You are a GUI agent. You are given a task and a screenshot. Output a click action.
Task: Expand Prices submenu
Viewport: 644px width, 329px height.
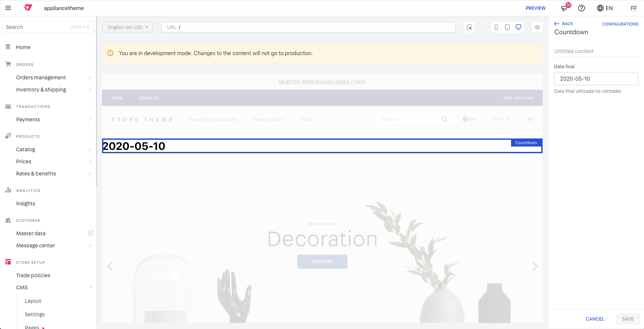tap(90, 161)
